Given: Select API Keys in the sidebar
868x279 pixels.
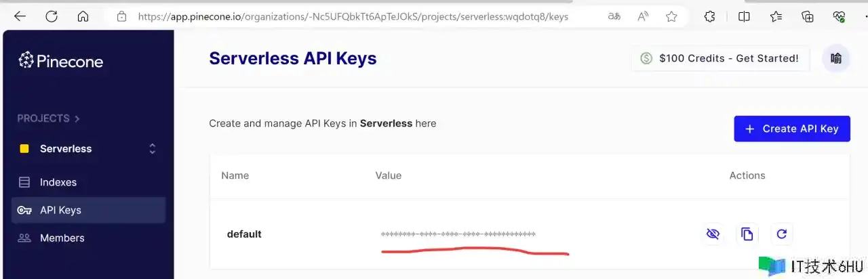Looking at the screenshot, I should pyautogui.click(x=60, y=210).
